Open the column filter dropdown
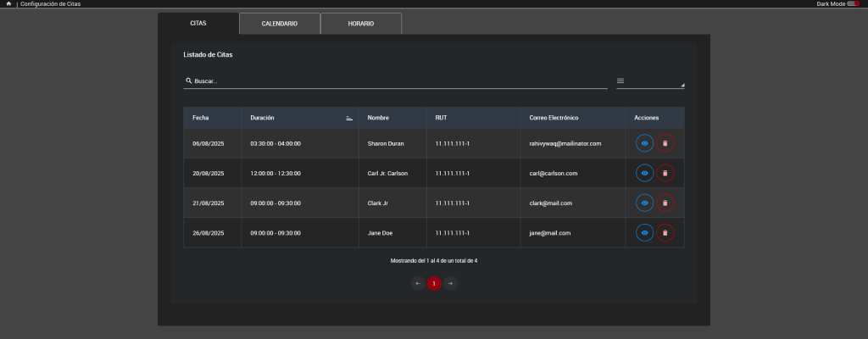868x339 pixels. tap(649, 81)
